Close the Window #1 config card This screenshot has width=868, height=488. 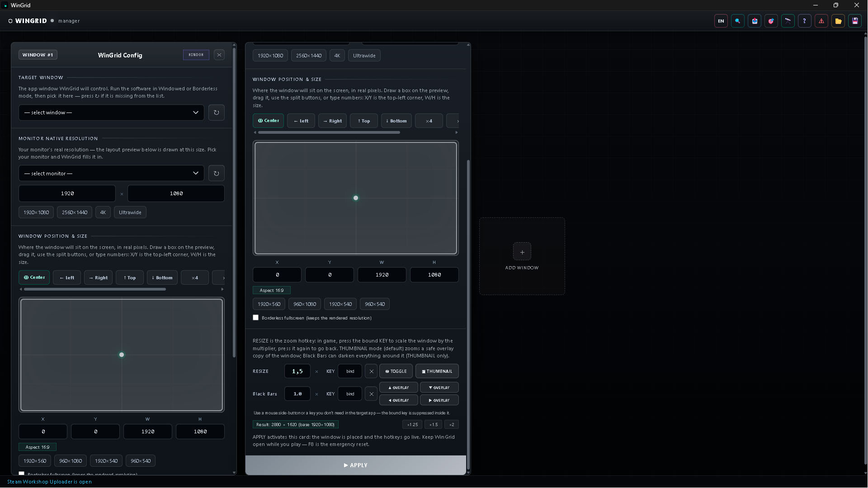[x=219, y=55]
